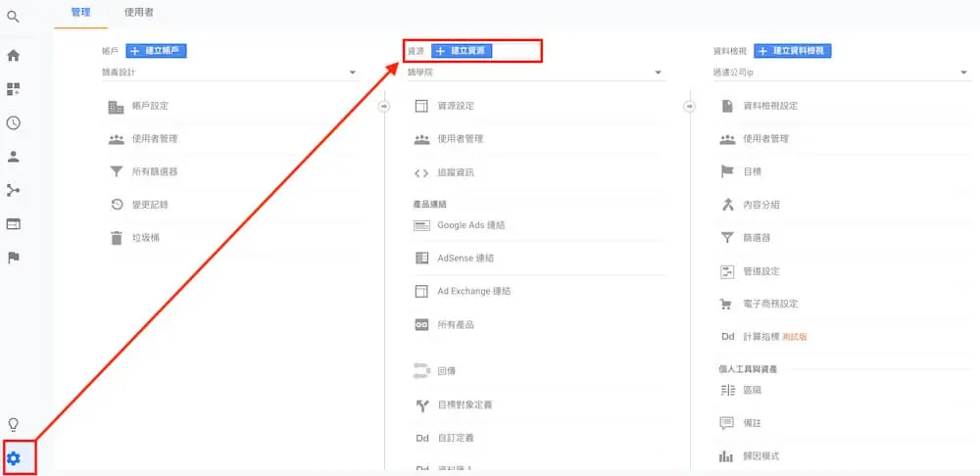Open 追蹤資訊 code brackets icon
Viewport: 980px width, 476px height.
[421, 173]
